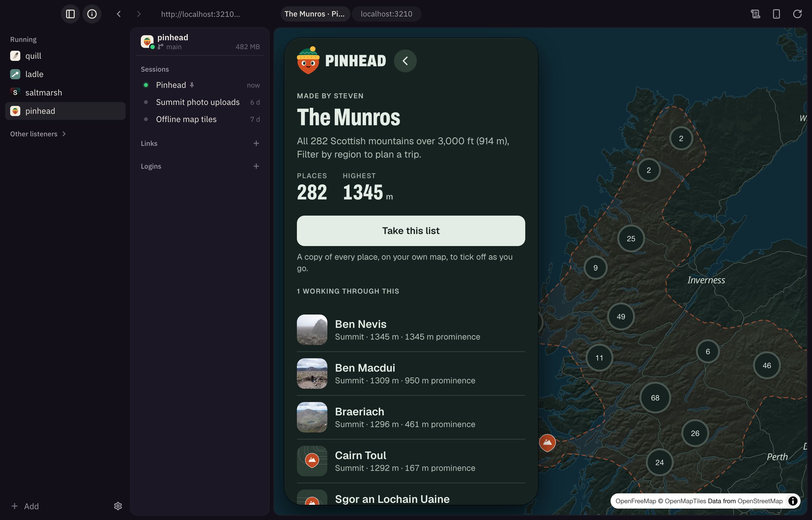Open the OpenMapTiles attribution link
Image resolution: width=812 pixels, height=520 pixels.
pos(685,501)
